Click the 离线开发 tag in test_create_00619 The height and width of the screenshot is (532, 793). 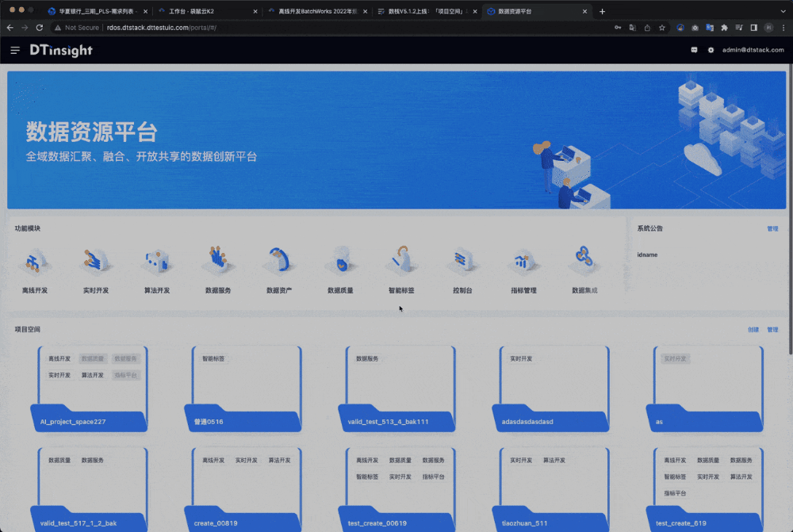pyautogui.click(x=367, y=460)
